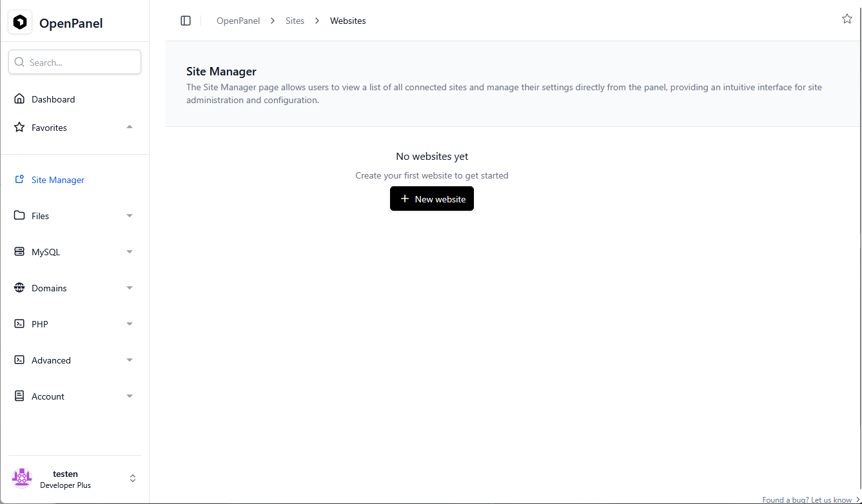Click the MySQL database icon
862x504 pixels.
[x=19, y=252]
